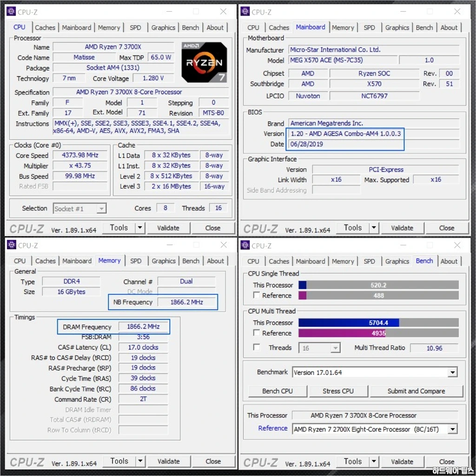The image size is (476, 476).
Task: Open the Graphics tab in the CPU window
Action: pos(163,27)
